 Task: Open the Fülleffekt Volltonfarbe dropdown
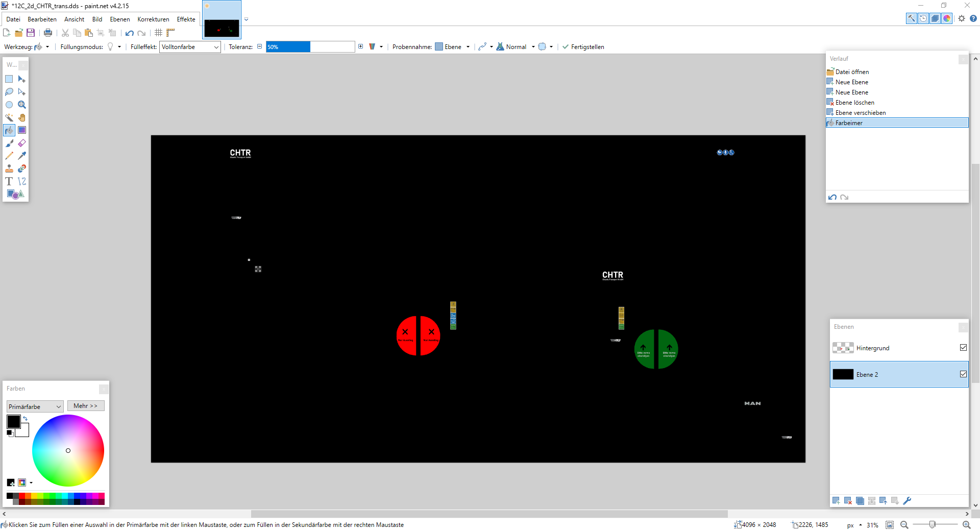click(190, 47)
